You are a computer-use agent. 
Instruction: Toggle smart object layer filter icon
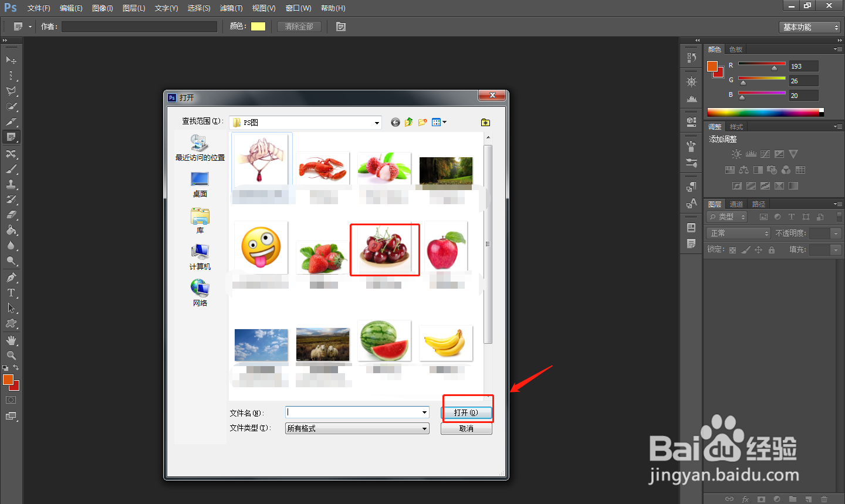pos(820,217)
